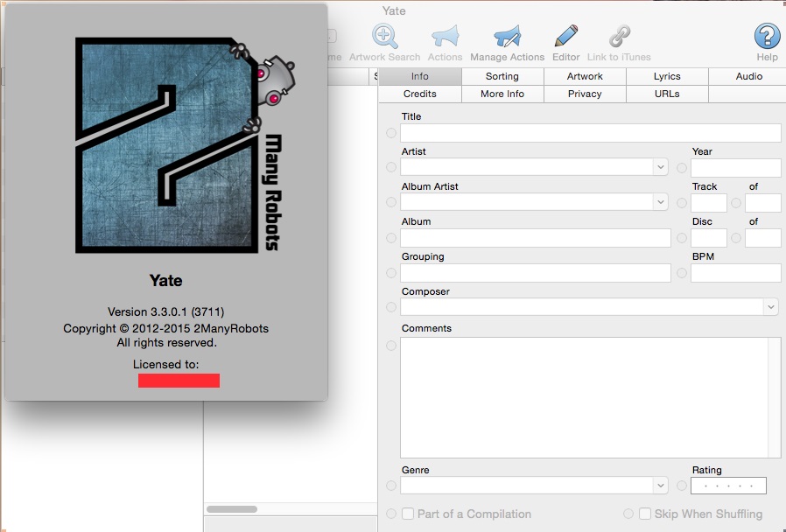The width and height of the screenshot is (786, 532).
Task: Open the Help question mark icon
Action: [x=767, y=37]
